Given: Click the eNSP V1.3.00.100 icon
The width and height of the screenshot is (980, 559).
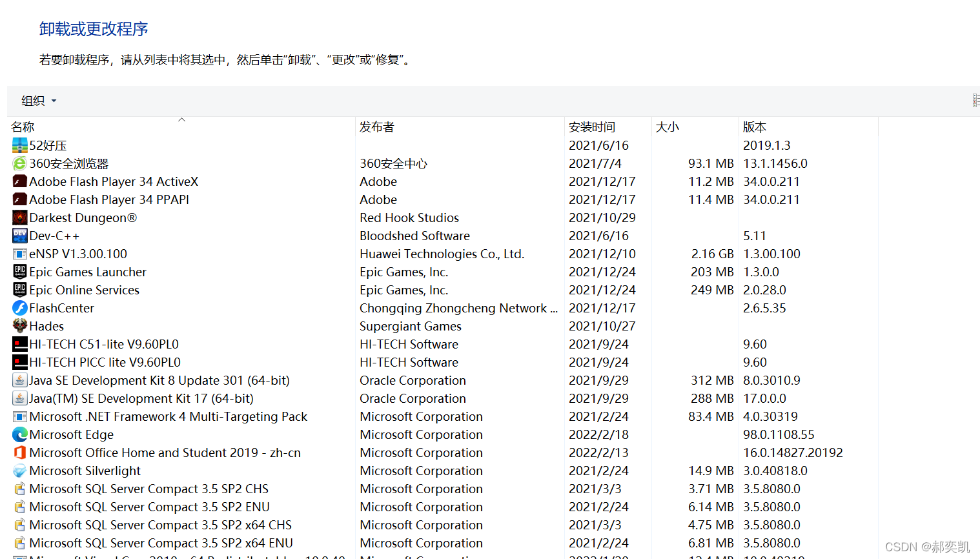Looking at the screenshot, I should point(20,254).
